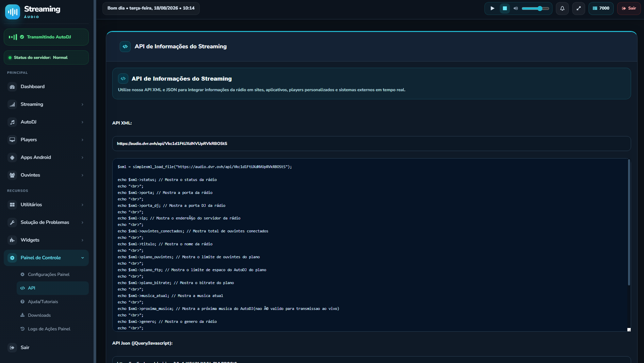Click the Painel de Controle gear icon
Viewport: 644px width, 363px height.
pyautogui.click(x=12, y=258)
